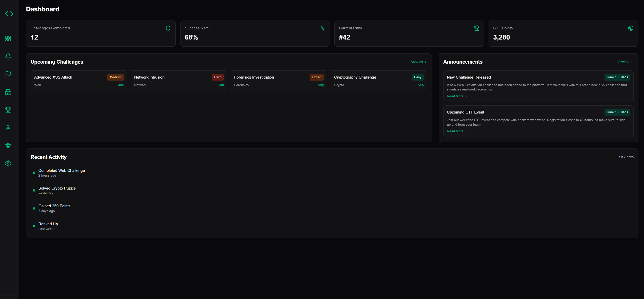The image size is (644, 299).
Task: Click target icon on CTF Points card
Action: (631, 28)
